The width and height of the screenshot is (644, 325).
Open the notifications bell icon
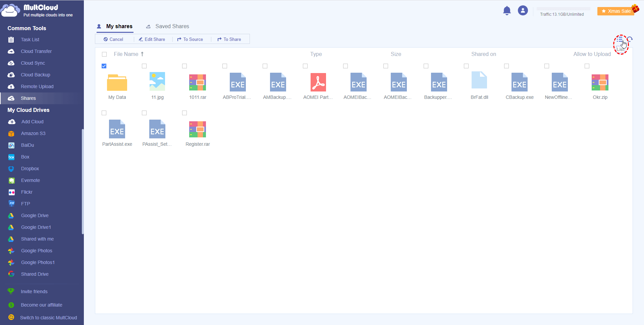[507, 11]
